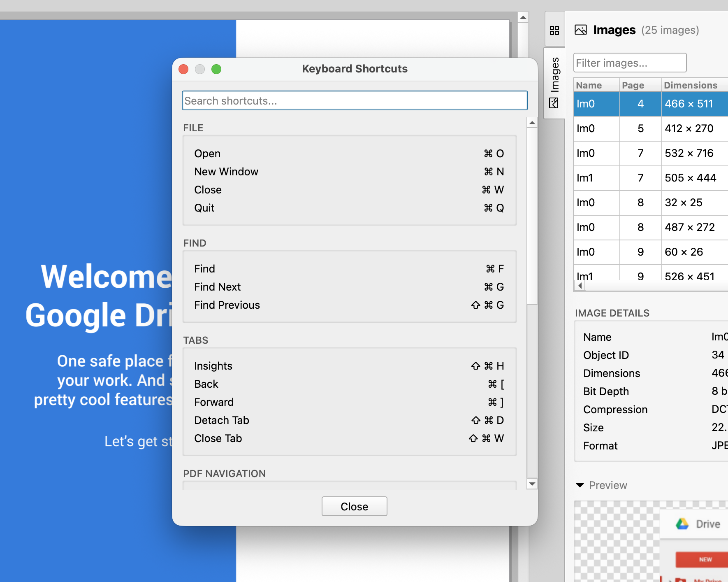Click the New Window shortcut row

[x=349, y=172]
